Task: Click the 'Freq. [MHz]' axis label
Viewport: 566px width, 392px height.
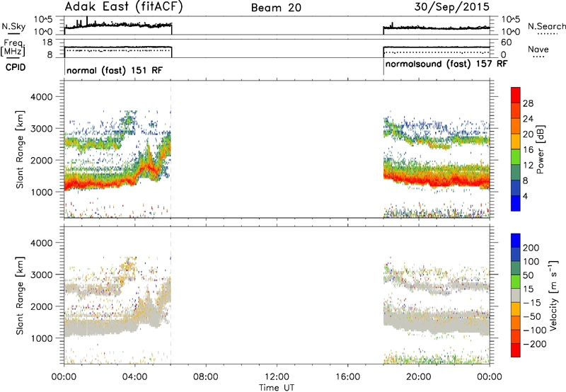Action: coord(13,48)
